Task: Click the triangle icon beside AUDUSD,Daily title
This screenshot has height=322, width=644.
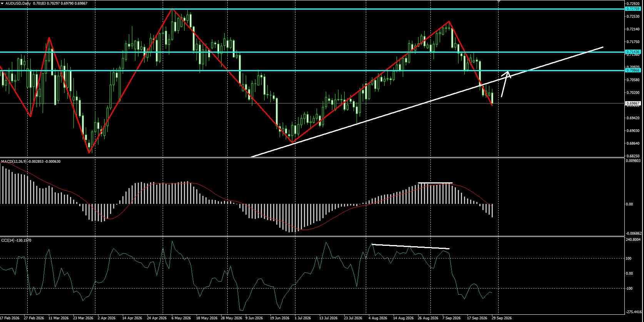Action: [x=2, y=3]
